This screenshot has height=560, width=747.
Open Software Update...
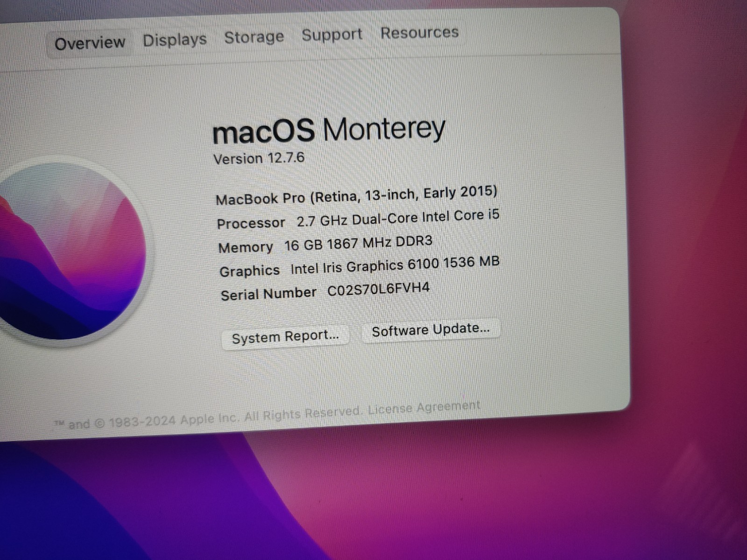click(430, 330)
